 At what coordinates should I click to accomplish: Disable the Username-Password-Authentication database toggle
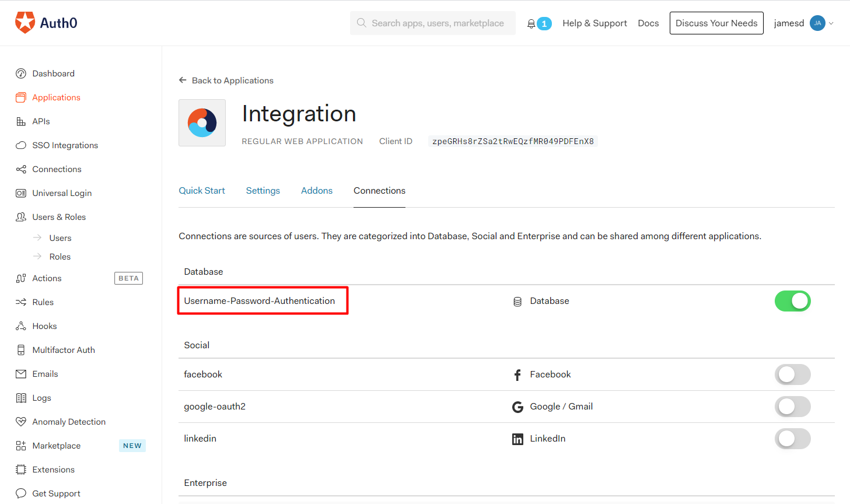792,301
